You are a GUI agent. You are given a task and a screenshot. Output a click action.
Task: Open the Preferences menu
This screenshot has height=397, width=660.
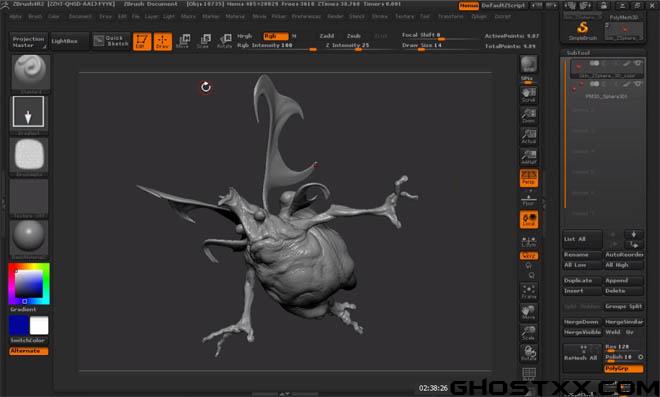click(306, 16)
